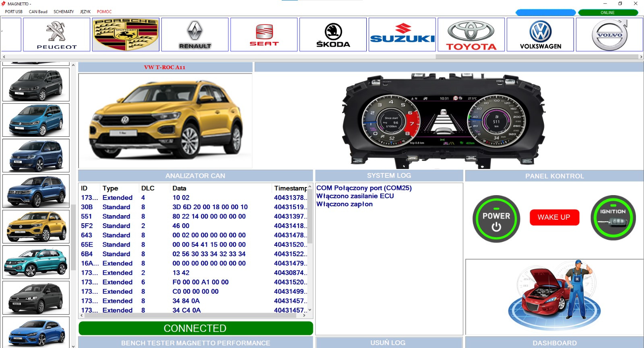Select the Volvo brand logo
Image resolution: width=644 pixels, height=348 pixels.
tap(609, 35)
